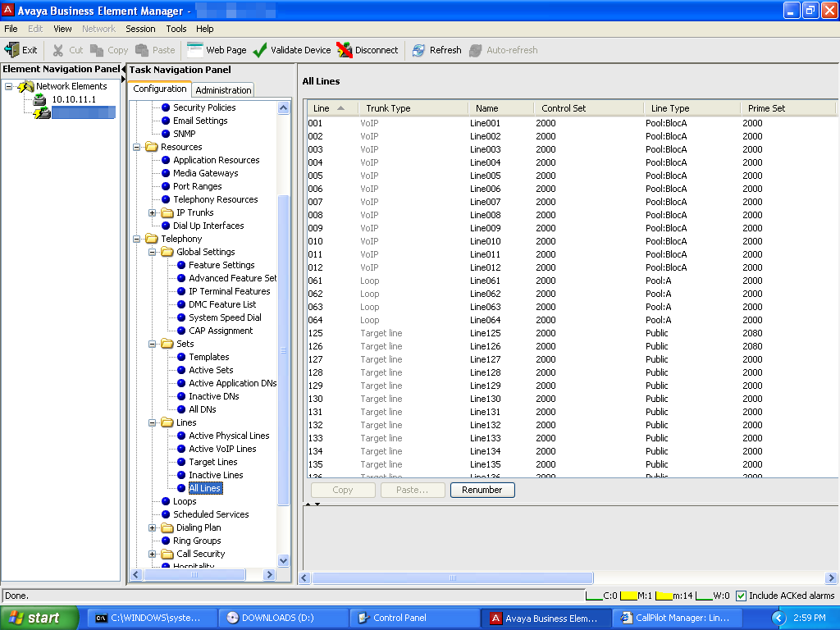Click the Disconnect toolbar icon

(x=345, y=50)
